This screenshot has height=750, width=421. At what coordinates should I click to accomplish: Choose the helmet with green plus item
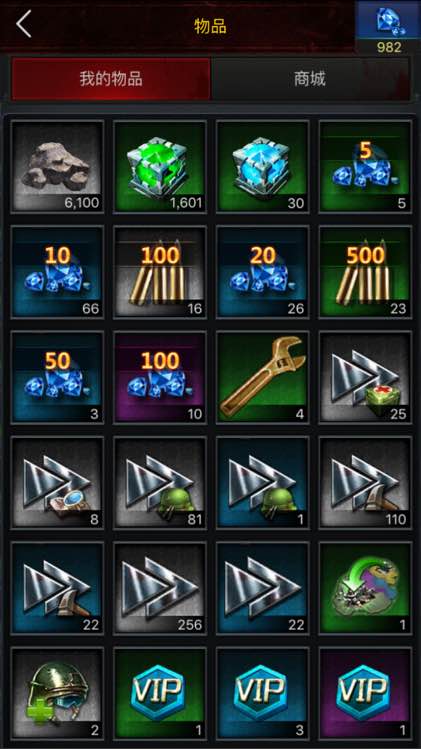click(x=57, y=693)
